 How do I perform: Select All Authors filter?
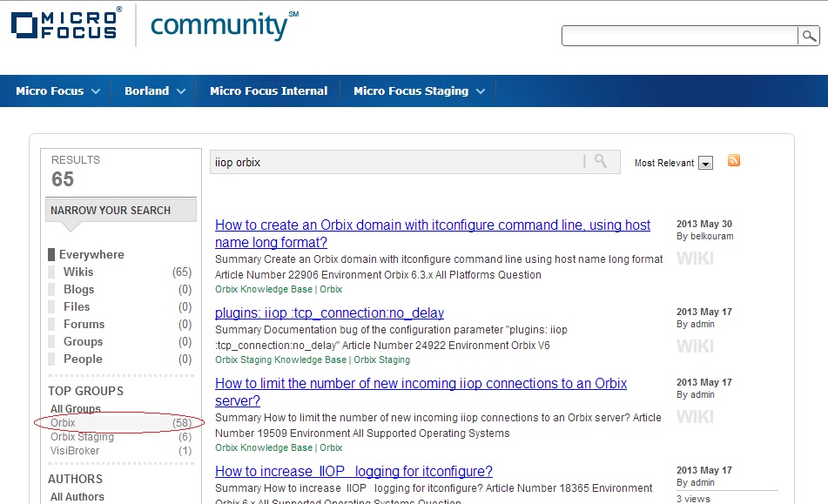click(77, 497)
